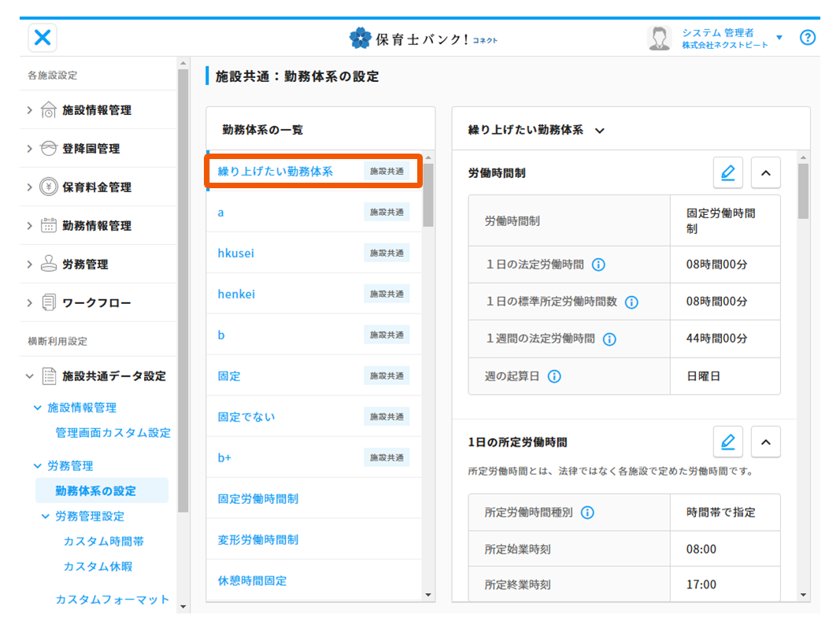Viewport: 840px width, 630px height.
Task: Expand the ワークフロー menu
Action: tap(96, 303)
